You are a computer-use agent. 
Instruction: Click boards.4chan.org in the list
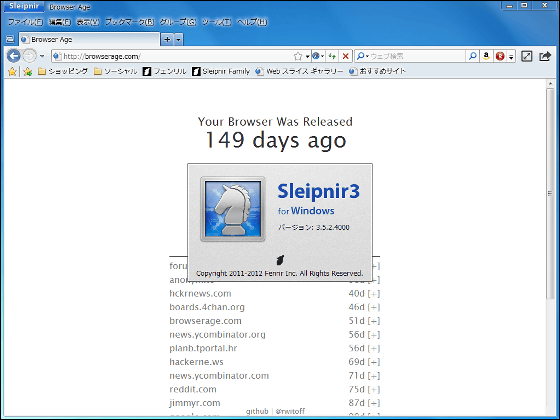pyautogui.click(x=207, y=307)
